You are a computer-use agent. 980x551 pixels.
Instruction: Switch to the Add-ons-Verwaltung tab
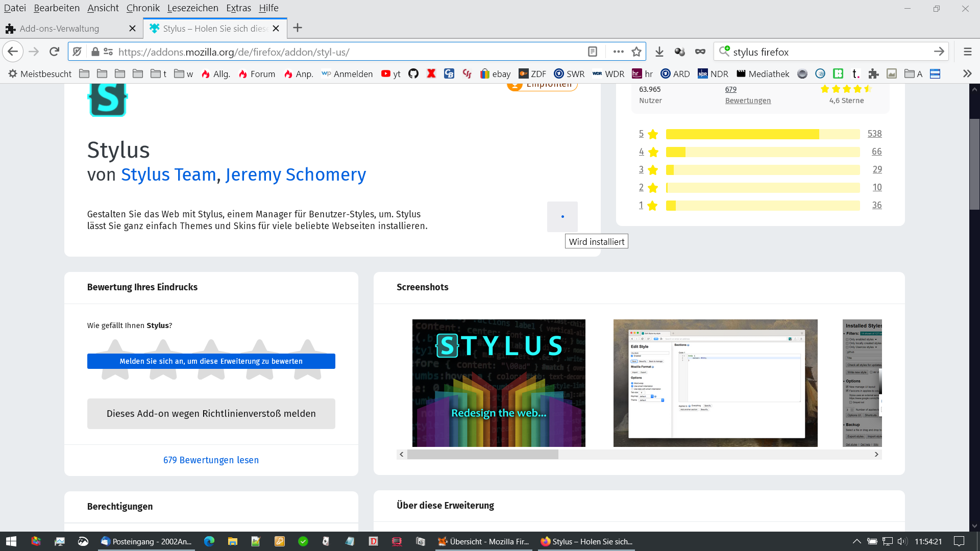point(59,29)
